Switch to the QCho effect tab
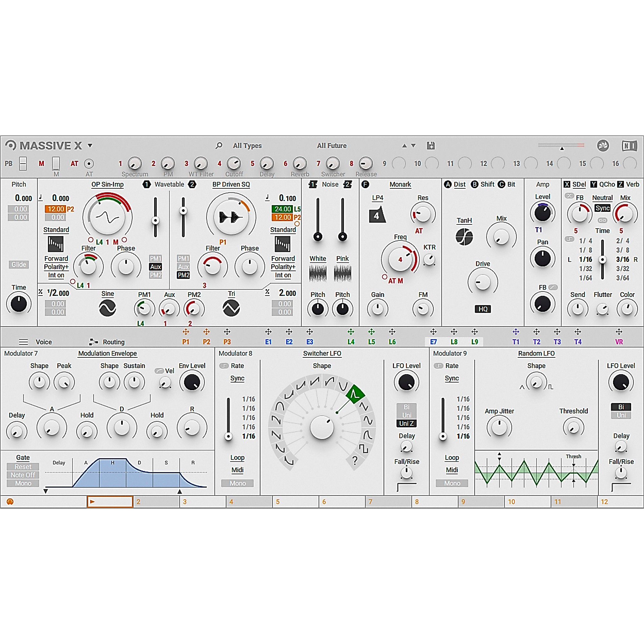Screen dimensions: 644x644 pos(607,184)
